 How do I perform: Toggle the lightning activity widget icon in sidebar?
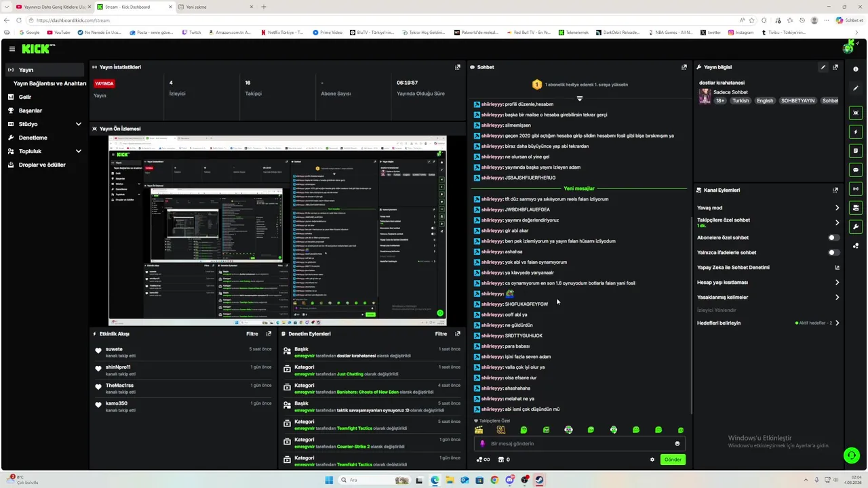click(x=856, y=131)
